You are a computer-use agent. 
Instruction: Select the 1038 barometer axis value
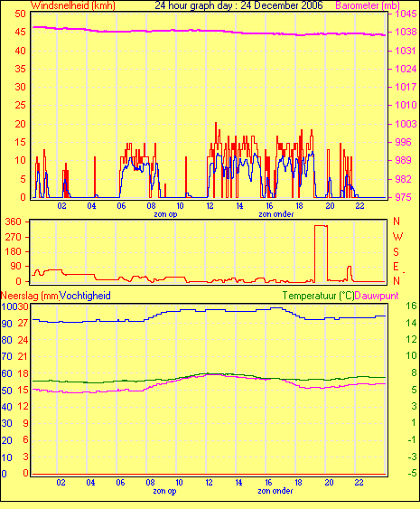406,33
